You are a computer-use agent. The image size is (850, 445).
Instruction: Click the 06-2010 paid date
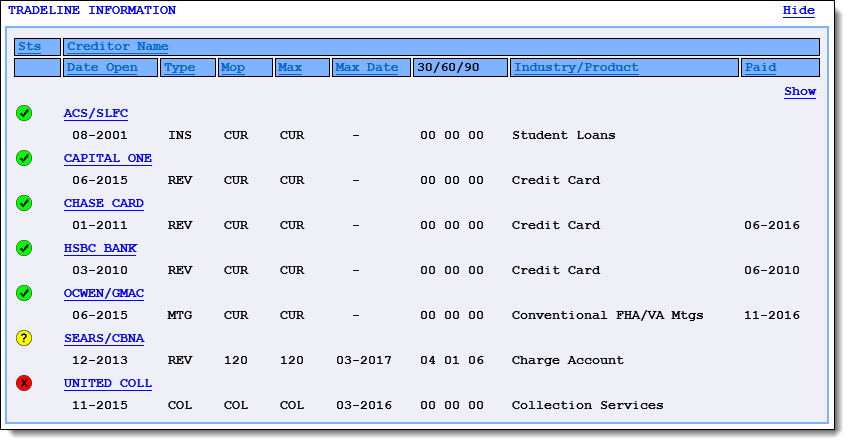(772, 270)
